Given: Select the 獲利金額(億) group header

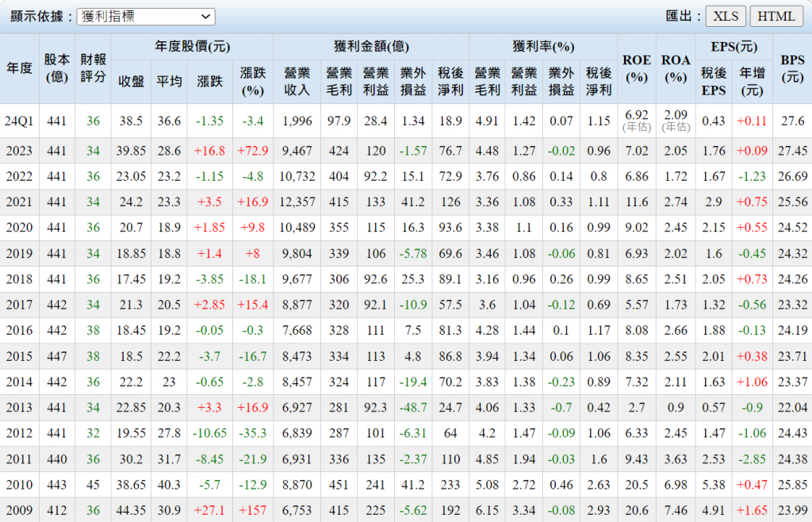Looking at the screenshot, I should click(371, 47).
